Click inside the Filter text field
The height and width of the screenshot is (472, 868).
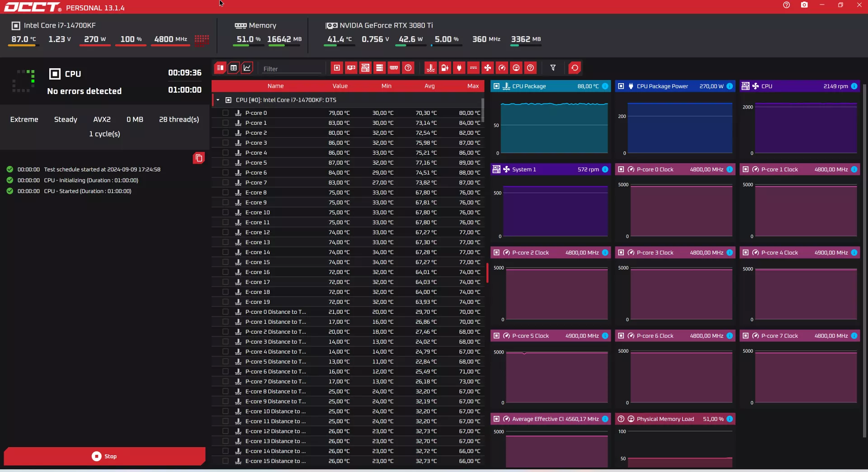click(292, 69)
